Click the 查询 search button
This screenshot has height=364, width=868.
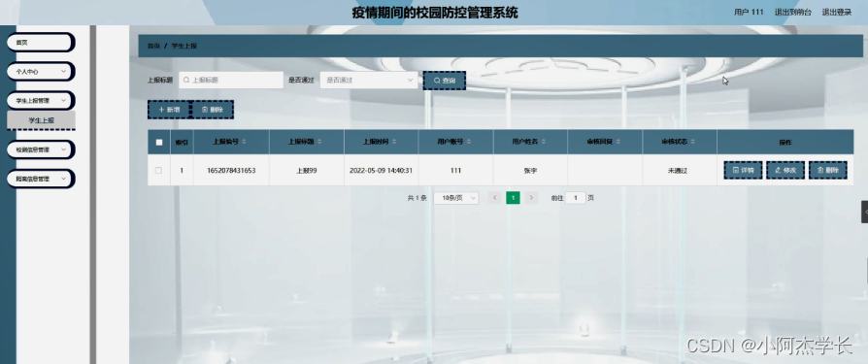(445, 81)
